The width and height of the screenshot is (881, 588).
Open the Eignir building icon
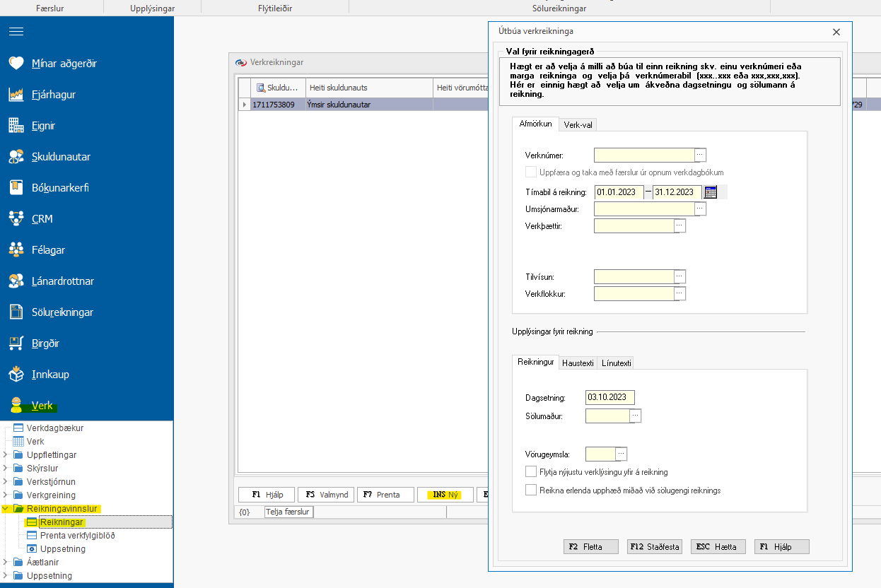coord(16,126)
